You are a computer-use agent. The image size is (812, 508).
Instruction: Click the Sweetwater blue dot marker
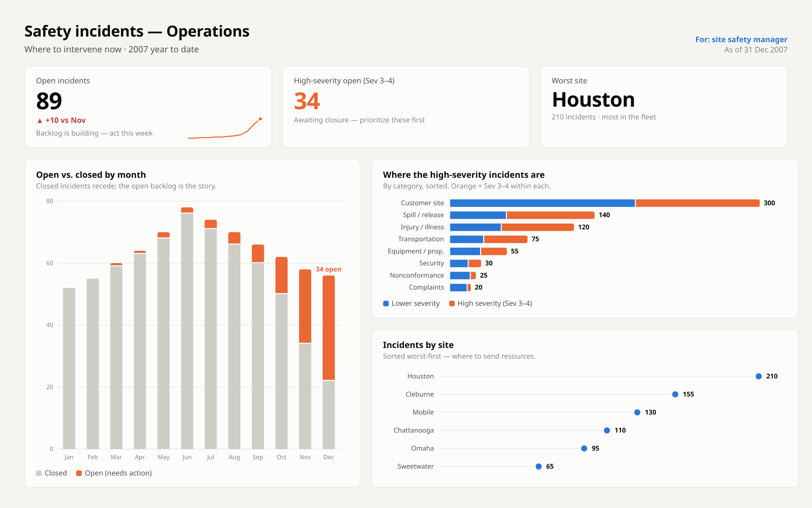tap(538, 466)
